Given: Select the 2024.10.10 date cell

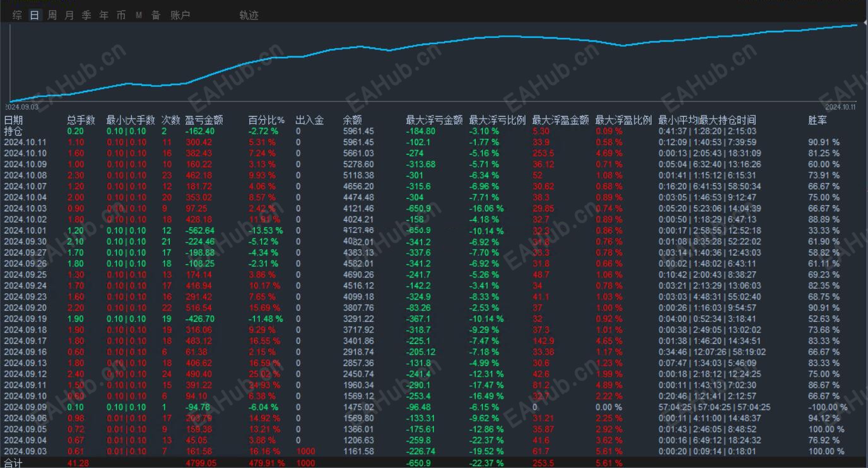Looking at the screenshot, I should point(25,153).
